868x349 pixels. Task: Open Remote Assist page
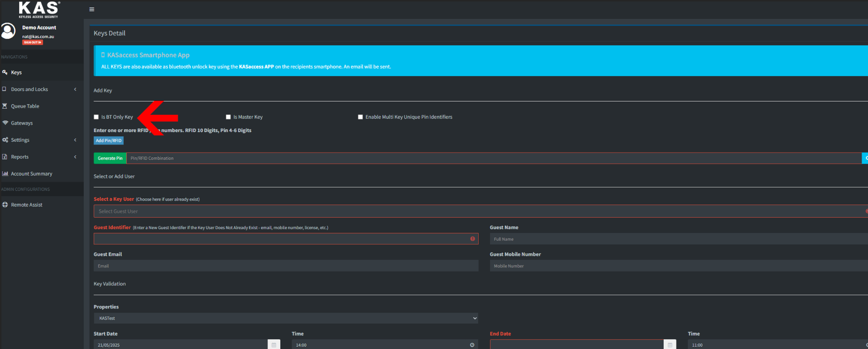[x=42, y=205]
